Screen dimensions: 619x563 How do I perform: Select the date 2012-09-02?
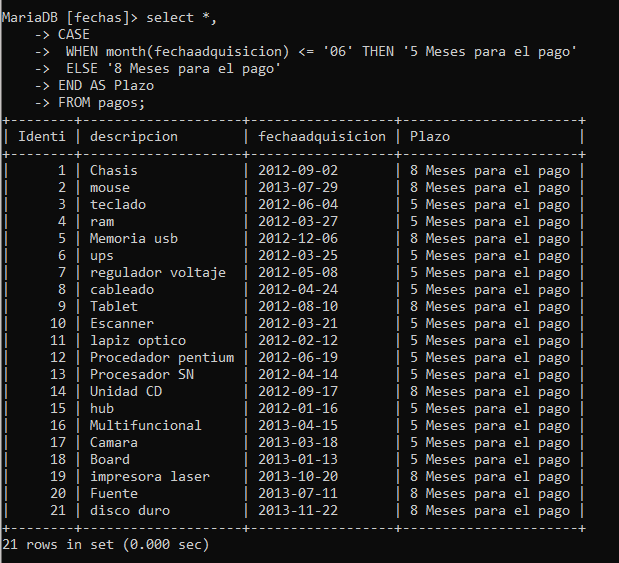[x=297, y=170]
